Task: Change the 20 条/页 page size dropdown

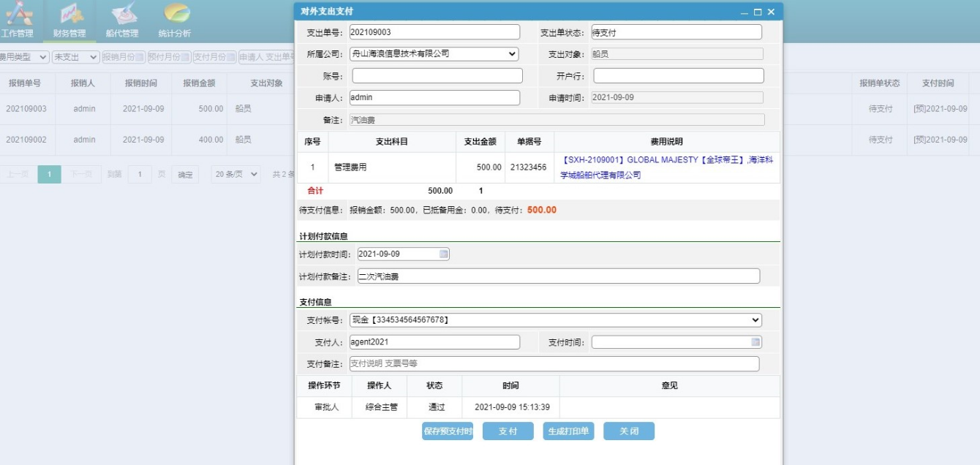Action: tap(236, 174)
